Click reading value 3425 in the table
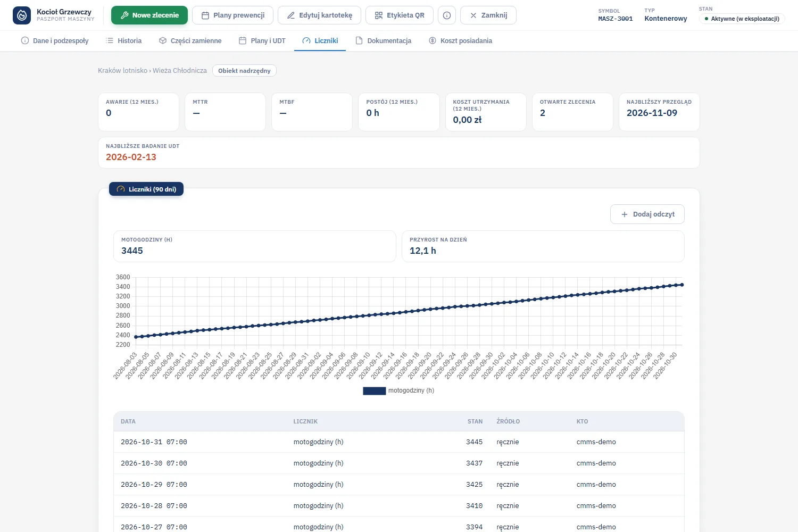The image size is (798, 532). tap(475, 485)
